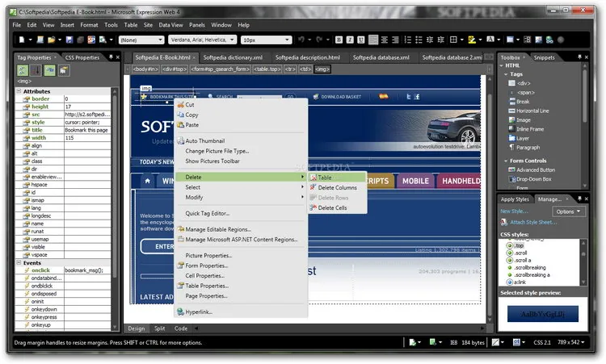This screenshot has width=606, height=364.
Task: Click Delete Columns in submenu
Action: pos(337,187)
